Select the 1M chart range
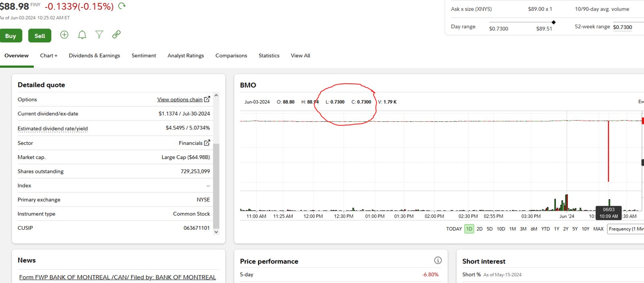This screenshot has height=283, width=644. 512,229
